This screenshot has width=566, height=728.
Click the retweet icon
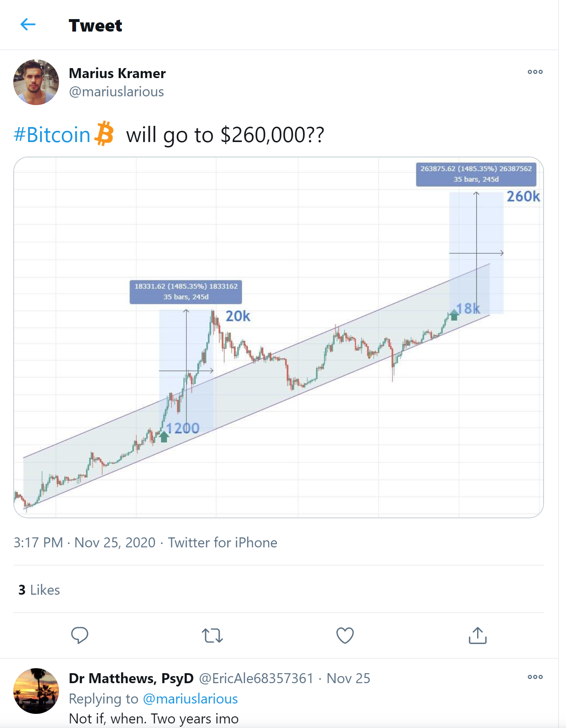pyautogui.click(x=212, y=635)
